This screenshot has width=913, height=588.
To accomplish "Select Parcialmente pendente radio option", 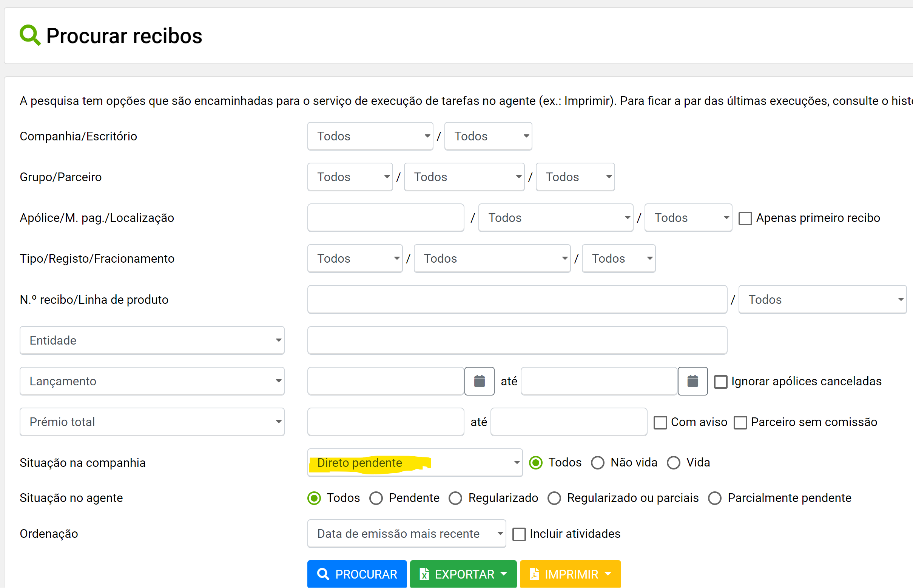I will 714,498.
